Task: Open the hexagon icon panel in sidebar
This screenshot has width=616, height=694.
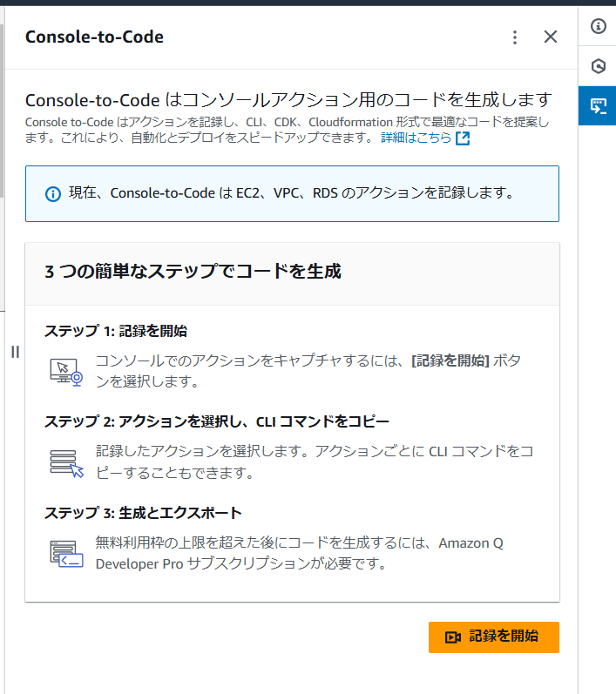Action: pyautogui.click(x=599, y=66)
